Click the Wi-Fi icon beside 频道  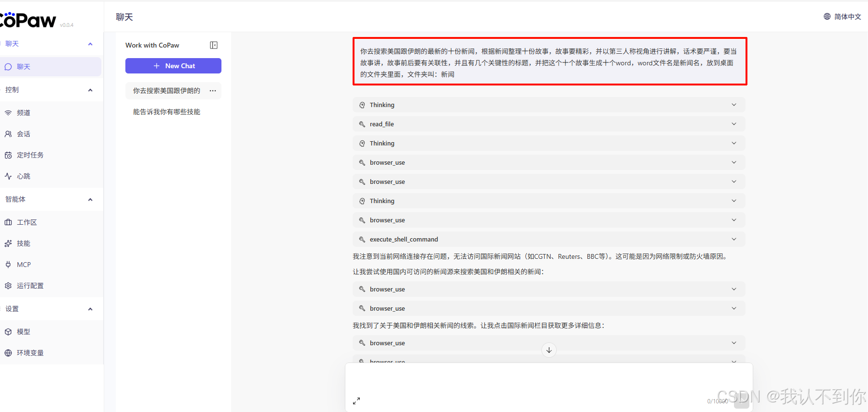pos(8,113)
